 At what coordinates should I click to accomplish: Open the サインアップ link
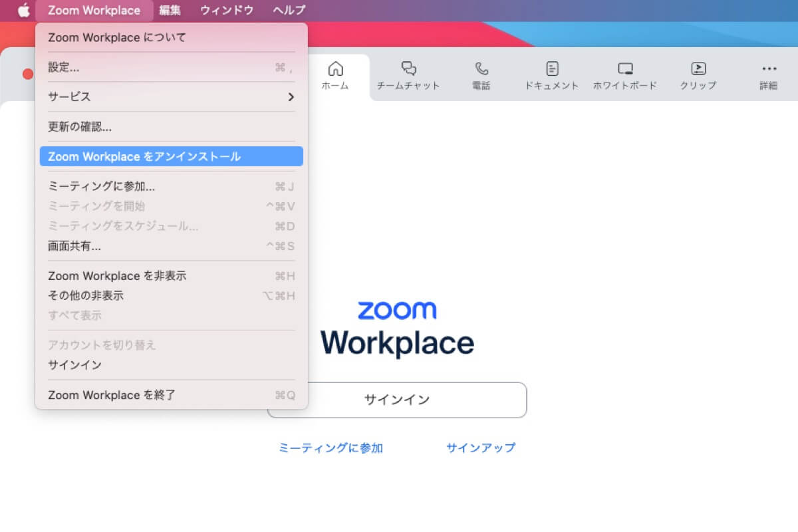[480, 448]
